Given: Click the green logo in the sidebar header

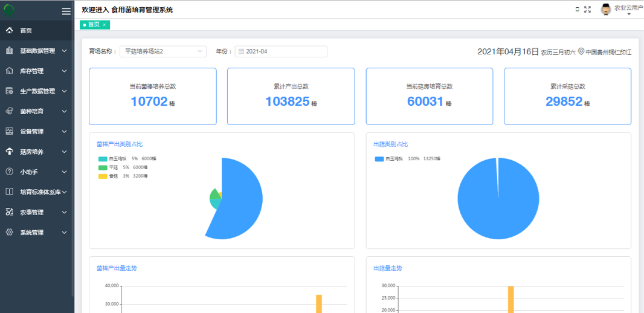Looking at the screenshot, I should coord(10,10).
